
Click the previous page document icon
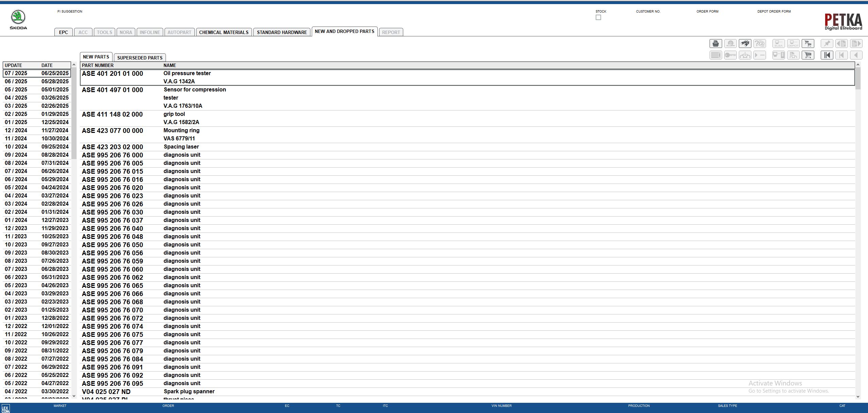point(841,44)
